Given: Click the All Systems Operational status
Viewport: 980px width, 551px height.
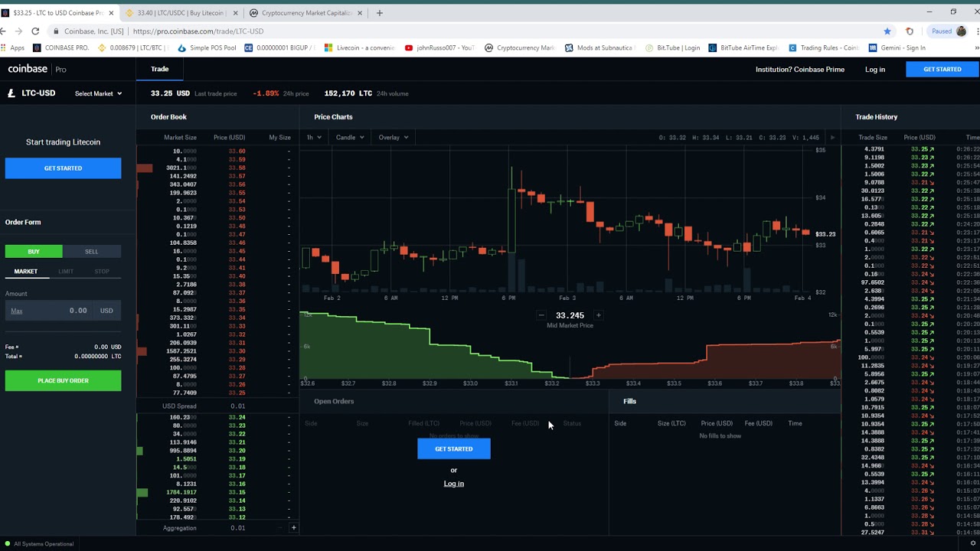Looking at the screenshot, I should [x=38, y=544].
